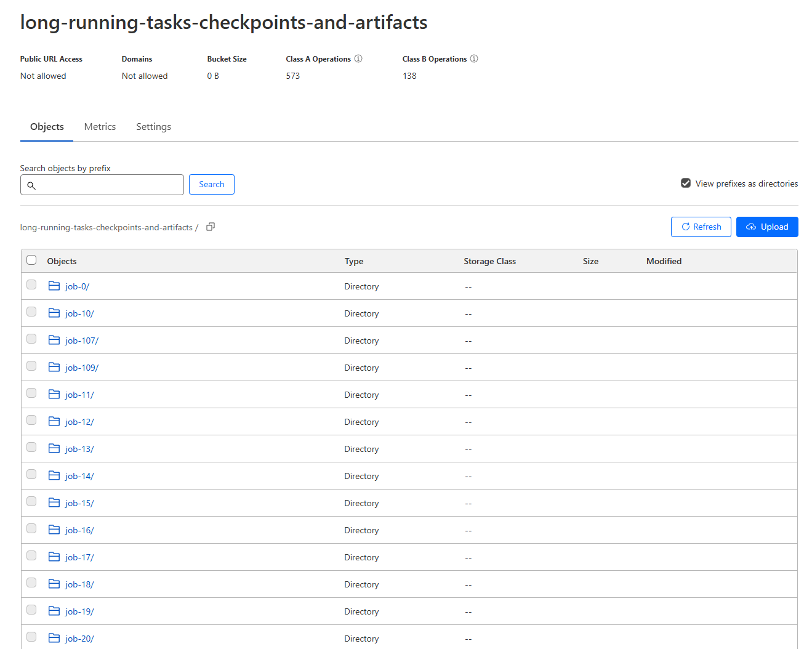
Task: Click the job-16/ folder icon
Action: pos(54,530)
